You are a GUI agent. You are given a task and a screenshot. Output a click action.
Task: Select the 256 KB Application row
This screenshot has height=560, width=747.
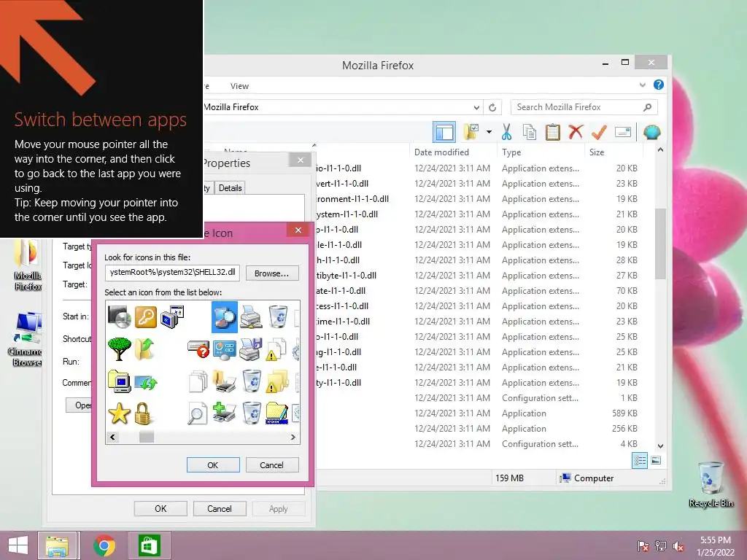click(479, 429)
